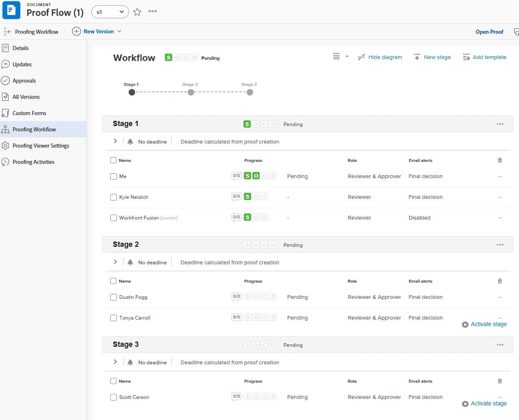Click the play icon for Stage 3 activation
Image resolution: width=519 pixels, height=420 pixels.
465,404
